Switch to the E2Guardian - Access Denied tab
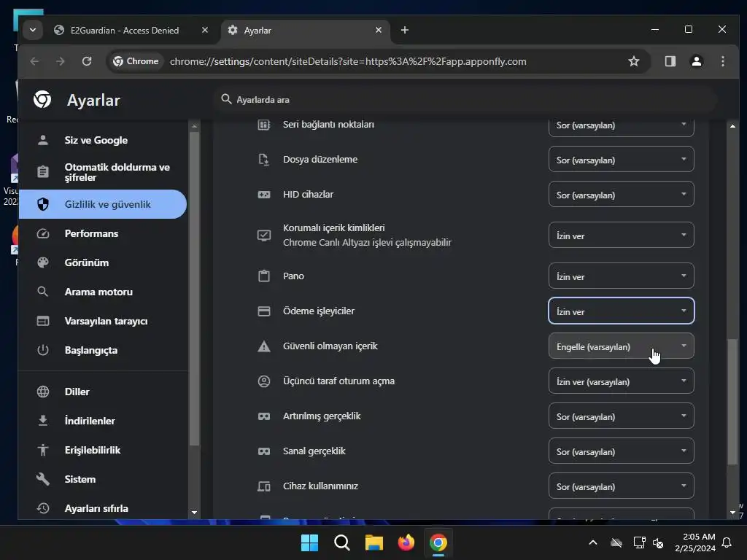Viewport: 747px width, 560px height. point(125,30)
